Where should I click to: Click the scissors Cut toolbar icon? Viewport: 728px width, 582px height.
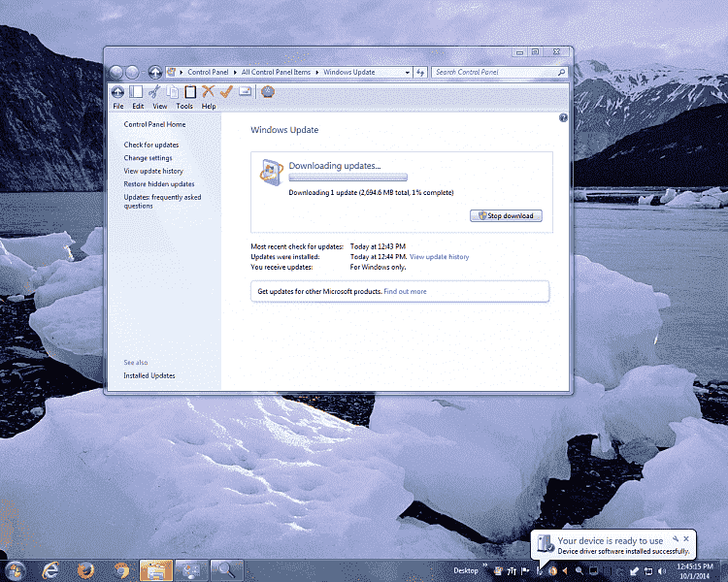click(x=154, y=92)
